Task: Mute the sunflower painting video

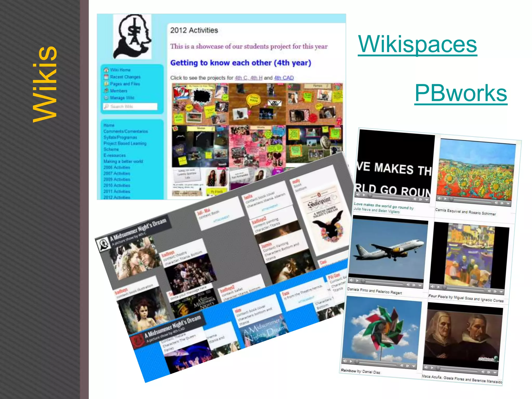Action: point(440,198)
